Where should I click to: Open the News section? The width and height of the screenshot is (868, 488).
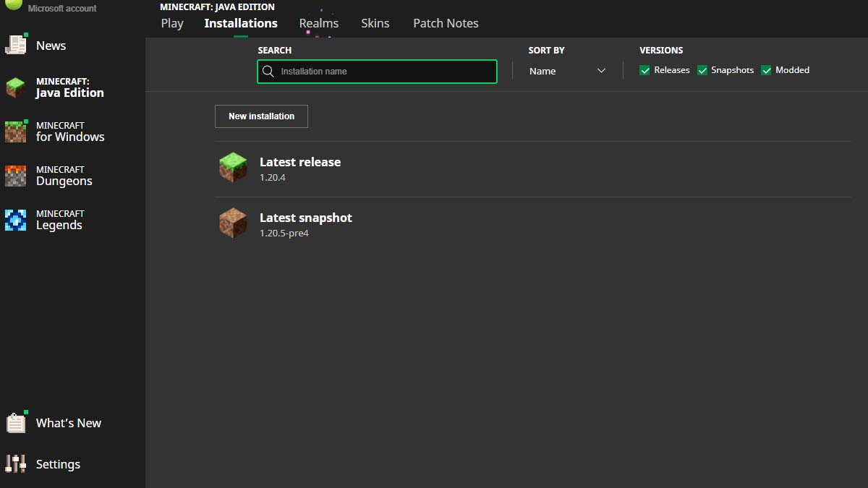[x=51, y=46]
